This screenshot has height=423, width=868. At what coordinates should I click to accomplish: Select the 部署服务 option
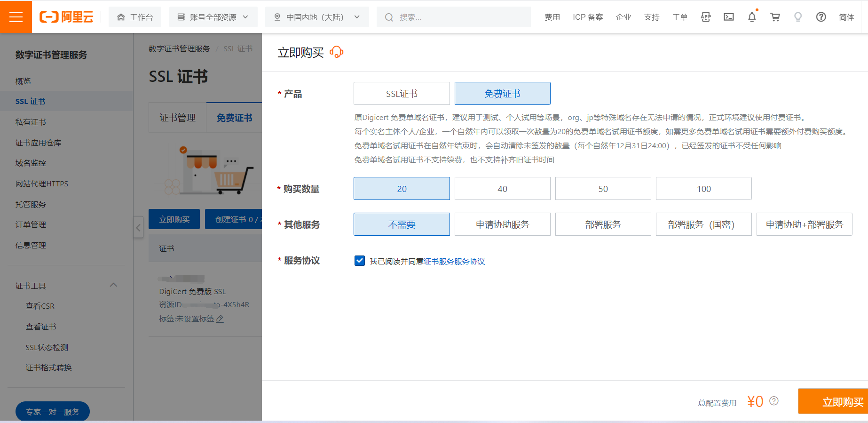pos(603,224)
